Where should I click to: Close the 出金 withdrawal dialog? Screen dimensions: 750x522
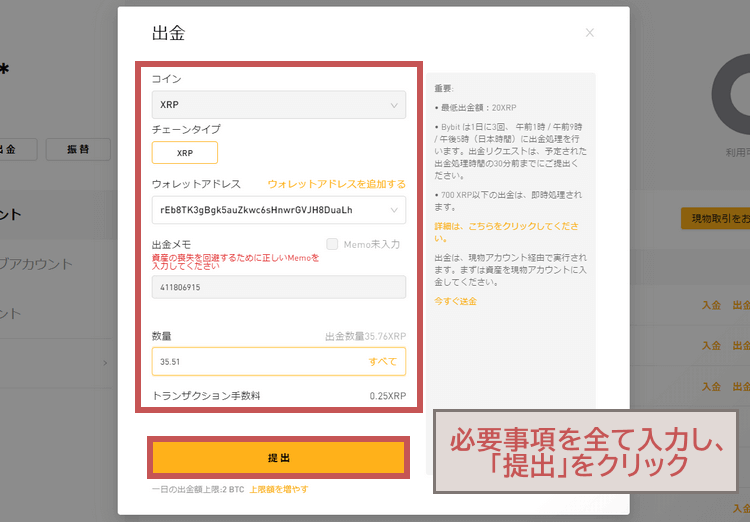point(590,33)
